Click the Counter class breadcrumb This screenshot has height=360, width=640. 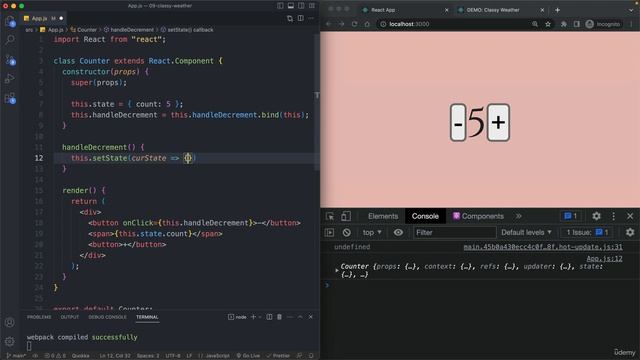coord(84,30)
